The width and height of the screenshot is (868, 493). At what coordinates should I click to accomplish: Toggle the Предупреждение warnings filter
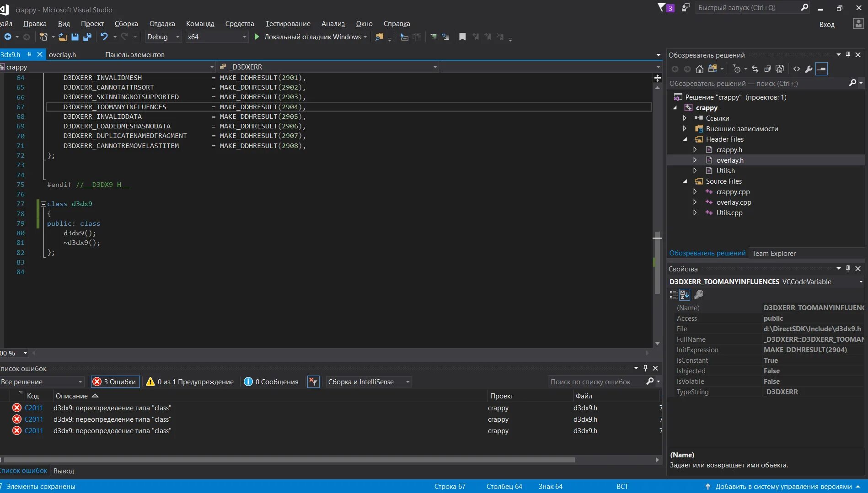pos(190,382)
